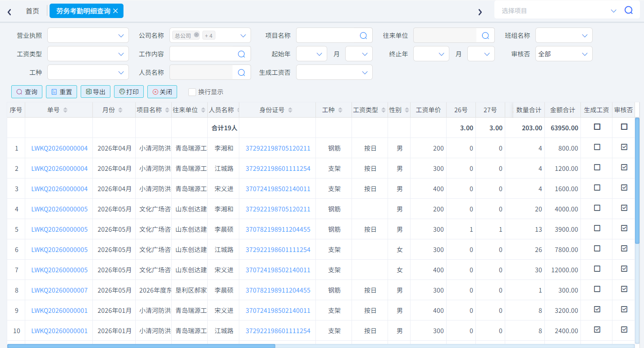Image resolution: width=644 pixels, height=348 pixels.
Task: Click the magnifier icon in 人员名称 field
Action: coord(241,72)
